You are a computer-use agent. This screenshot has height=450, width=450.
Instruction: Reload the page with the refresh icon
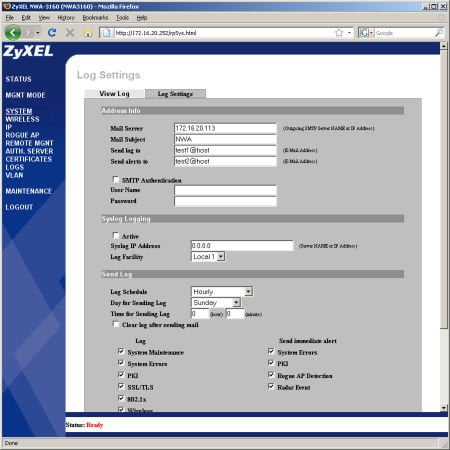(x=52, y=33)
